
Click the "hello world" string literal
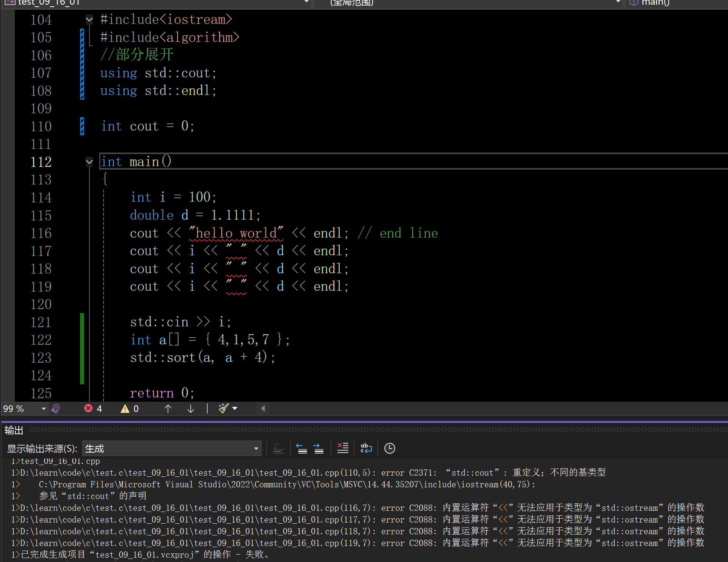click(x=236, y=233)
